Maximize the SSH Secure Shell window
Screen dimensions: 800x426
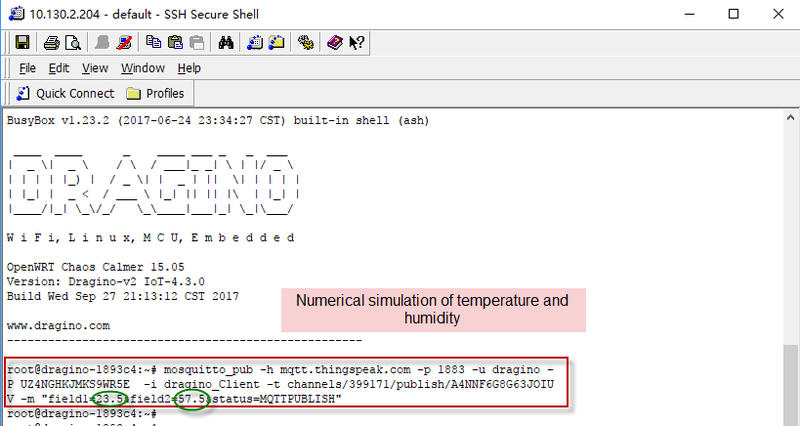click(x=733, y=14)
